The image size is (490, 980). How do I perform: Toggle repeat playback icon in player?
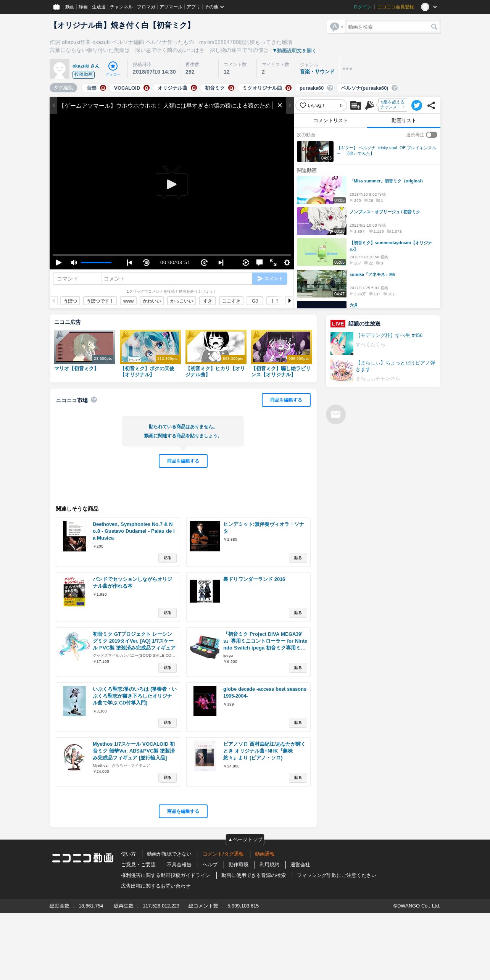246,263
